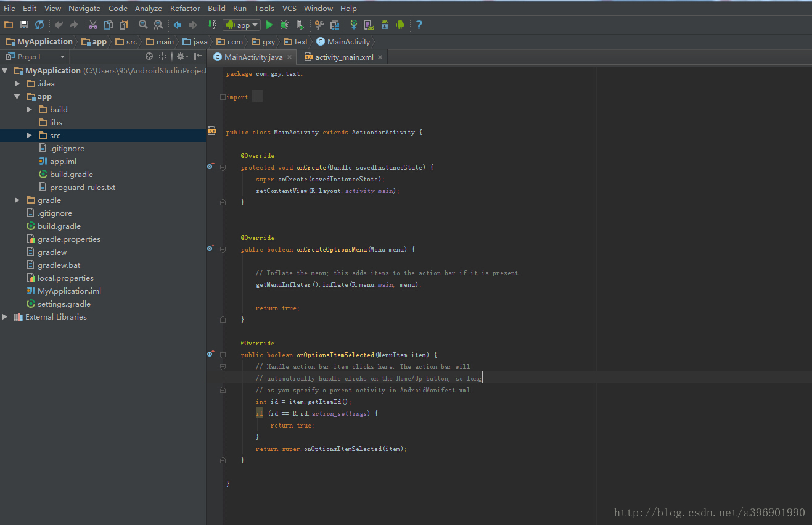The width and height of the screenshot is (812, 525).
Task: Click the overriding method gutter icon beside onCreate
Action: click(x=210, y=167)
